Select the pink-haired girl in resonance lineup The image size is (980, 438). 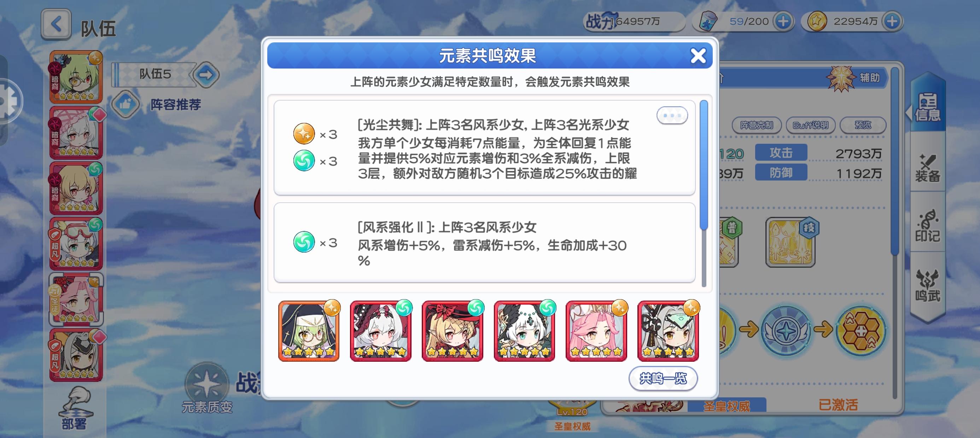click(x=596, y=331)
